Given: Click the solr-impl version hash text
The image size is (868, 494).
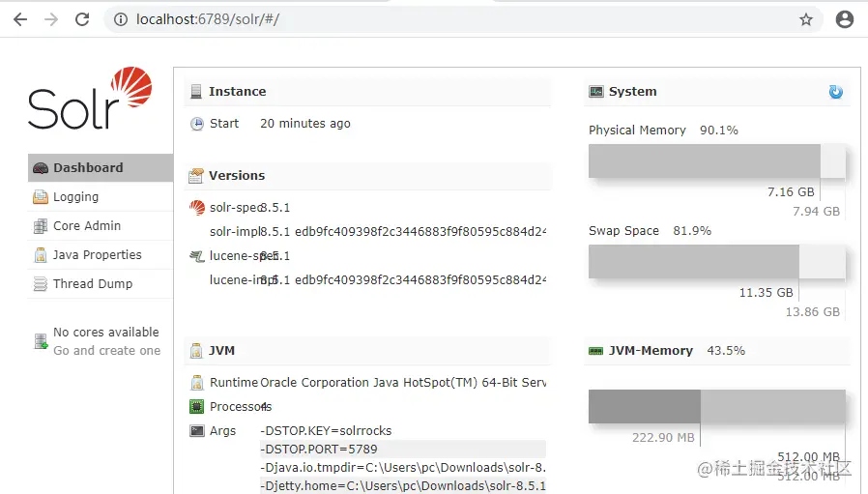Looking at the screenshot, I should (403, 231).
